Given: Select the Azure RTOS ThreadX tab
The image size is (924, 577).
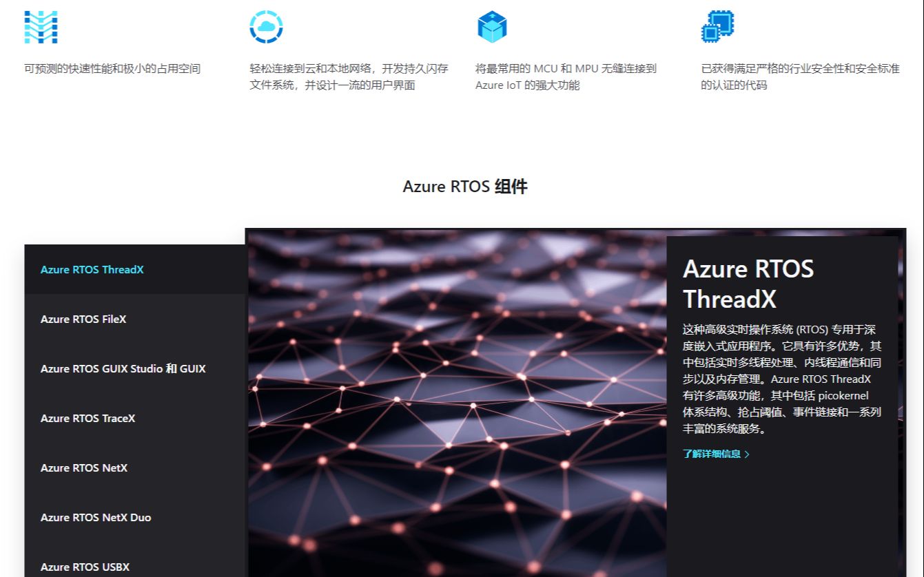Looking at the screenshot, I should [135, 269].
